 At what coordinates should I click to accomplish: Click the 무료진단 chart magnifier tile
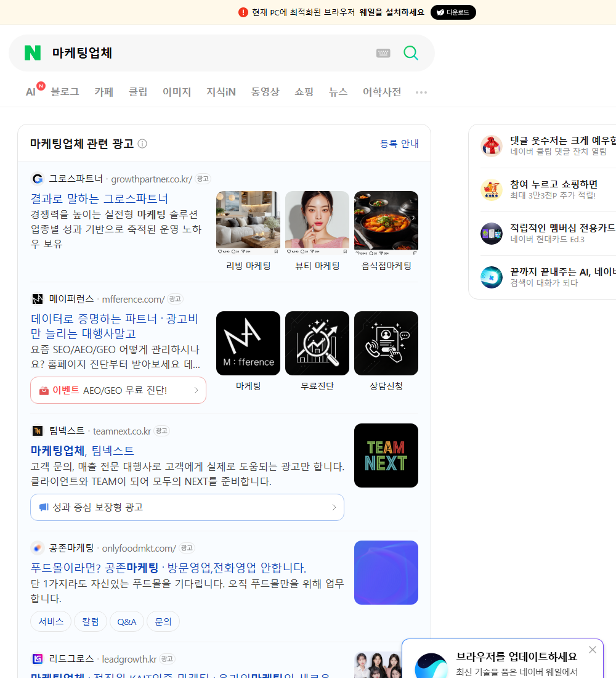(x=317, y=343)
